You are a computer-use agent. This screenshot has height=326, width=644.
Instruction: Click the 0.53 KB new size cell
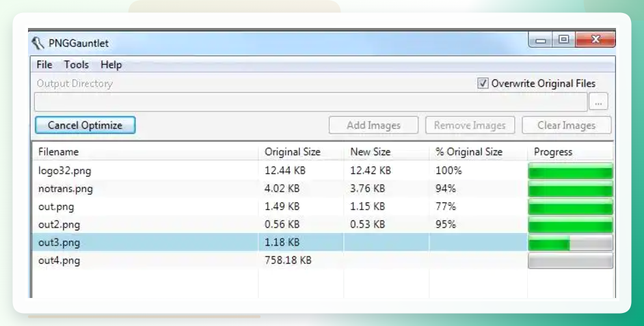(x=368, y=225)
